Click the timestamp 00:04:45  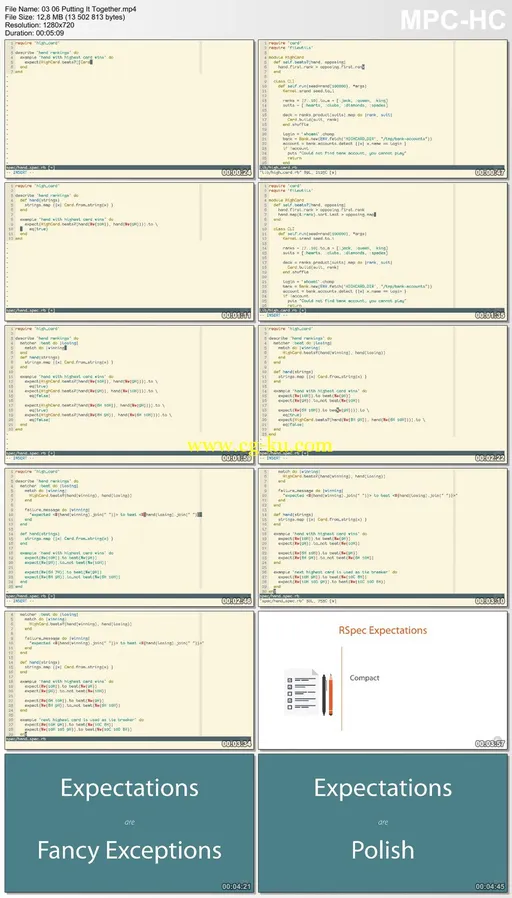(x=490, y=887)
